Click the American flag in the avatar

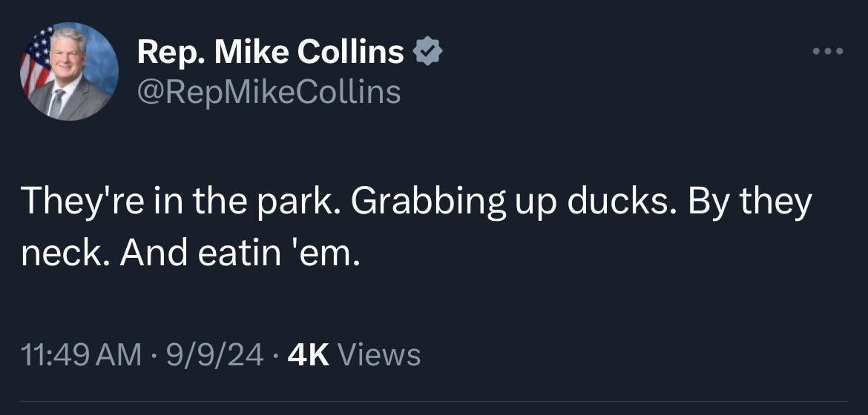[35, 63]
